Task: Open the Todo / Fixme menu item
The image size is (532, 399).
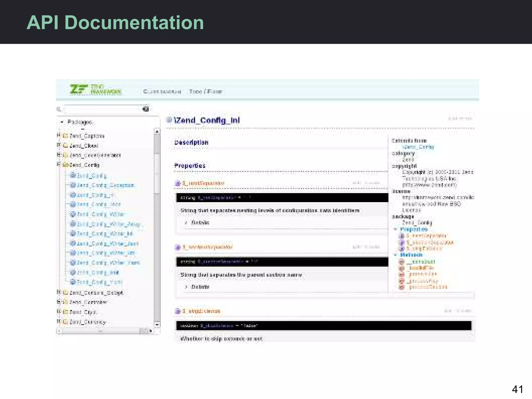Action: [205, 91]
